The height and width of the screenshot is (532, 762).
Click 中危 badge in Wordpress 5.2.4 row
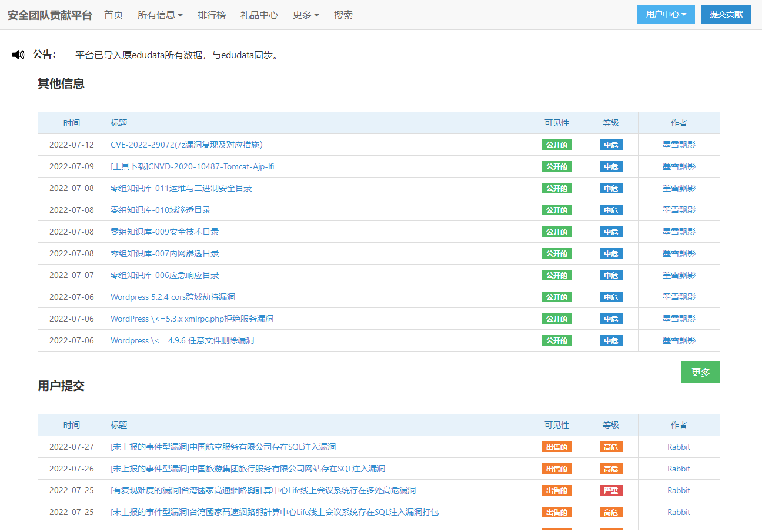(611, 297)
